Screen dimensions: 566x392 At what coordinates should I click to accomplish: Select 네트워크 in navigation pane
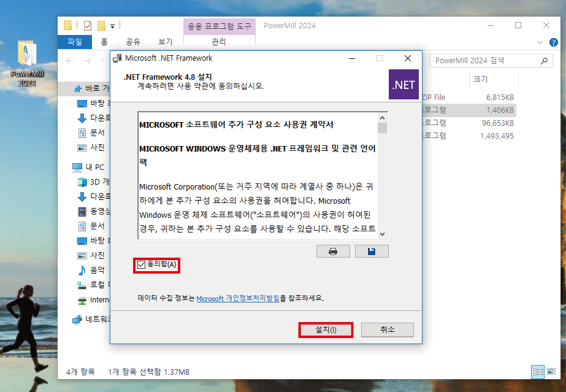[91, 320]
